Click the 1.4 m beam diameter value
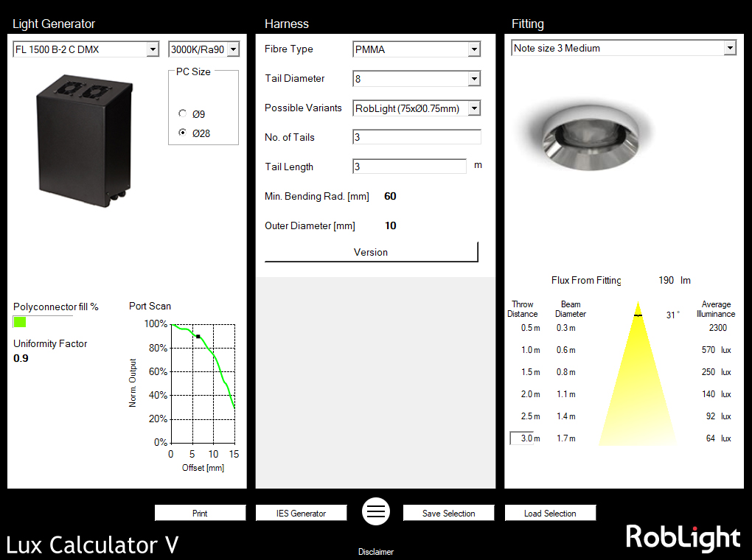Image resolution: width=752 pixels, height=560 pixels. (566, 416)
